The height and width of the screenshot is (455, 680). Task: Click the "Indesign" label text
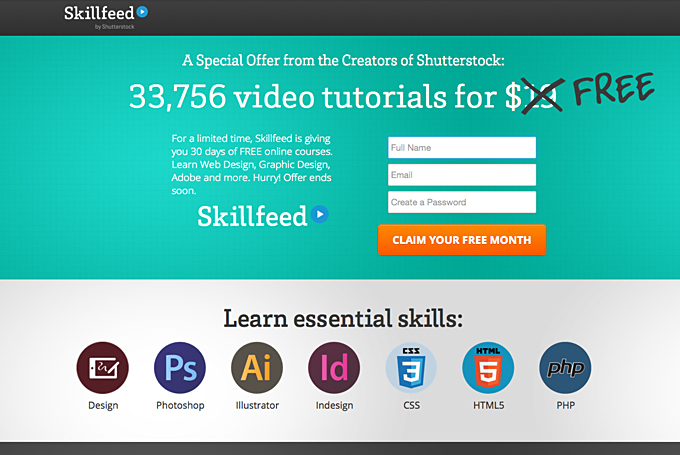click(334, 405)
